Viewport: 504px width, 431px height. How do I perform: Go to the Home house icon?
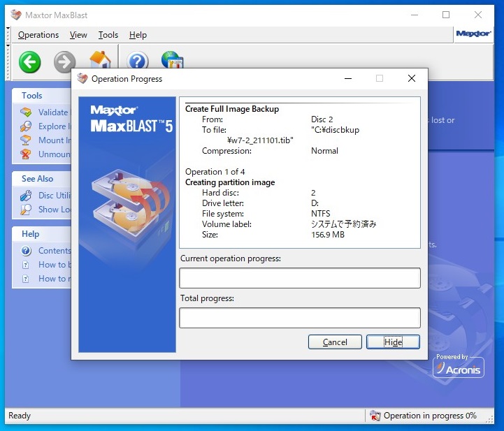point(100,59)
